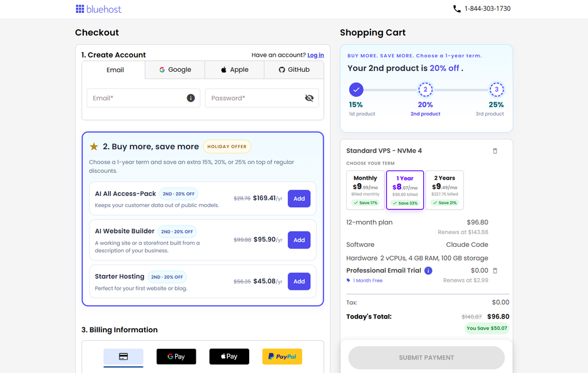Click Professional Email Trial info icon
The width and height of the screenshot is (588, 373).
click(428, 271)
